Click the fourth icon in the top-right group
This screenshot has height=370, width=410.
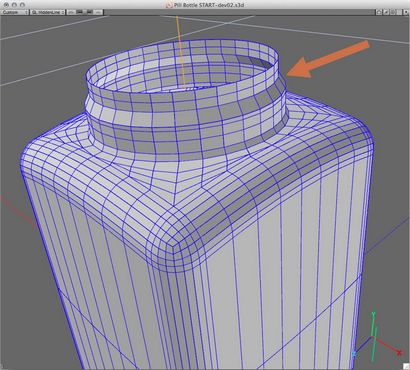pyautogui.click(x=399, y=12)
